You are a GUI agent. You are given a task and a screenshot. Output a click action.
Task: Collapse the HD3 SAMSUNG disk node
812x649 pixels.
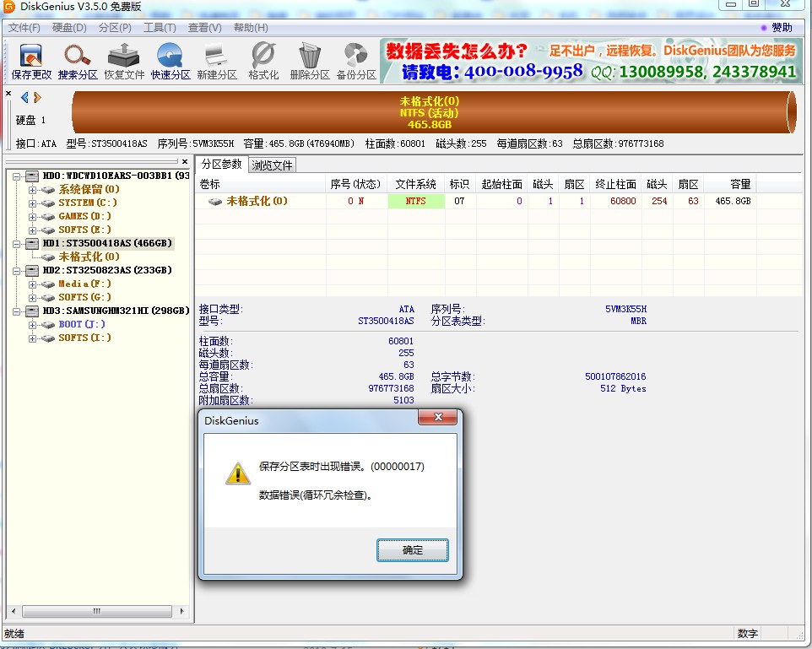17,311
